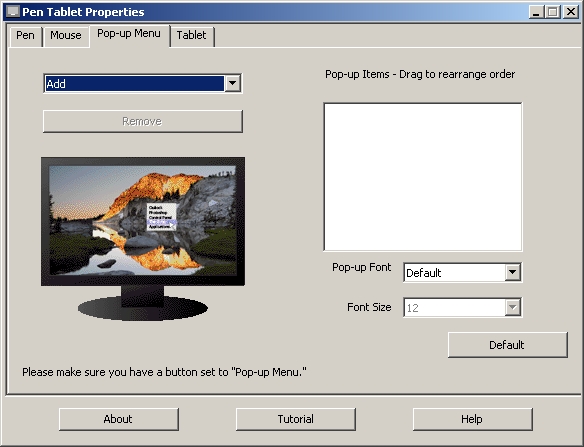584x447 pixels.
Task: Click the 'Pop-up Font' label
Action: tap(362, 267)
